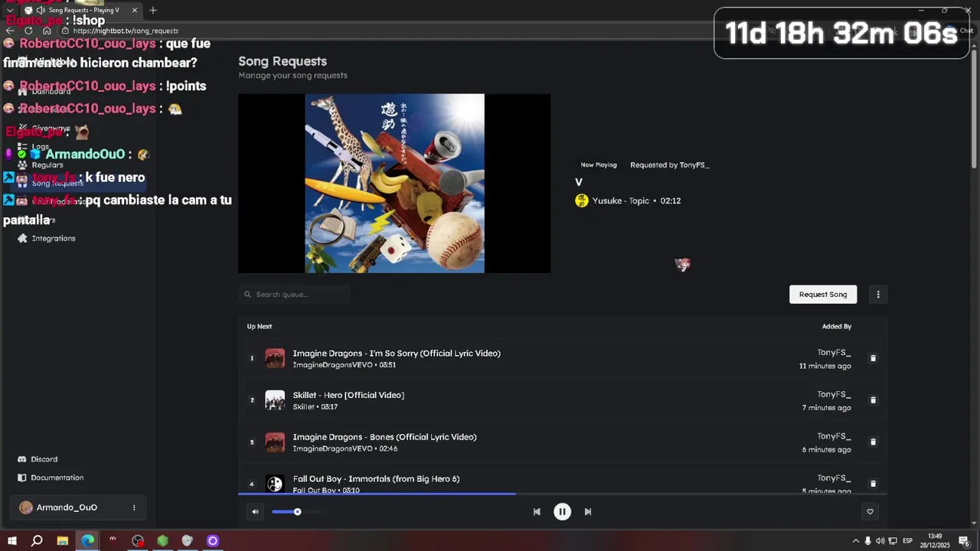Open the three-dot menu beside Request Song
Screen dimensions: 980x551
click(878, 295)
